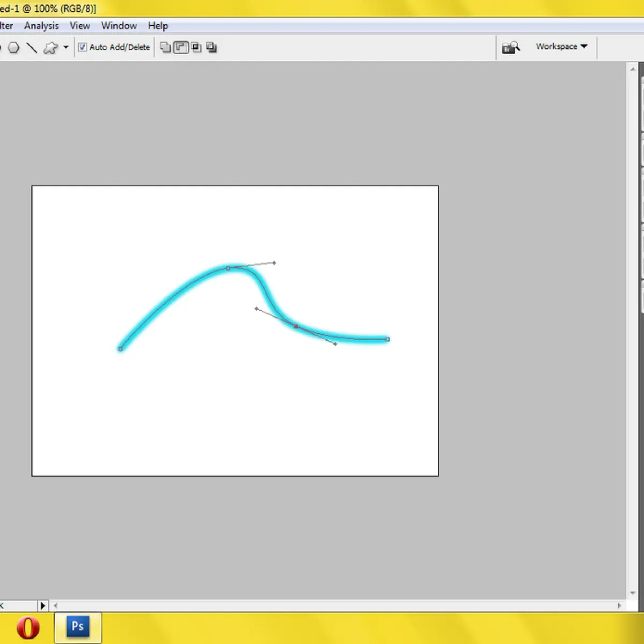Click the path's left end anchor point
The width and height of the screenshot is (644, 644).
(x=120, y=349)
